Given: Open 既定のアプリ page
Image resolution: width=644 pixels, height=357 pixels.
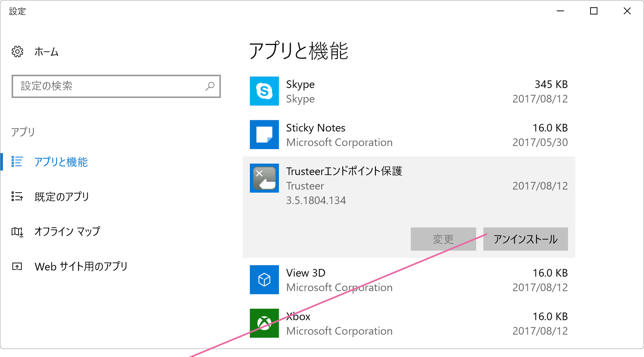Looking at the screenshot, I should [x=62, y=197].
